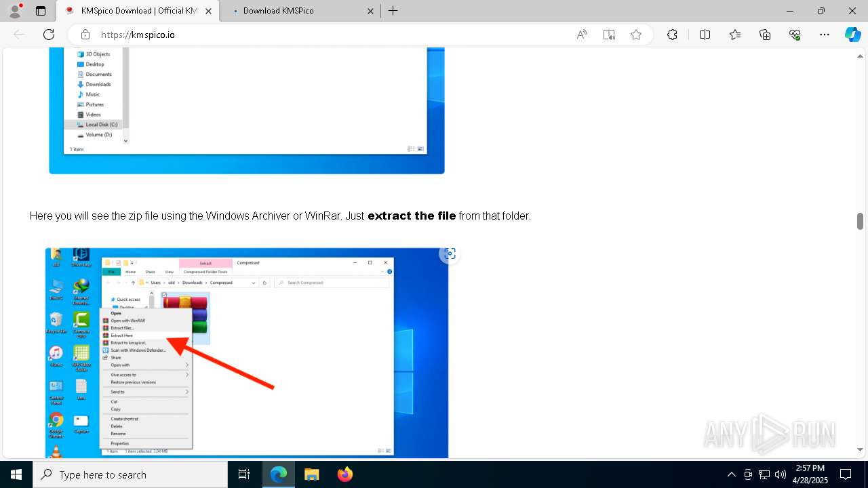This screenshot has height=488, width=868.
Task: Open the Collections panel
Action: [x=765, y=35]
